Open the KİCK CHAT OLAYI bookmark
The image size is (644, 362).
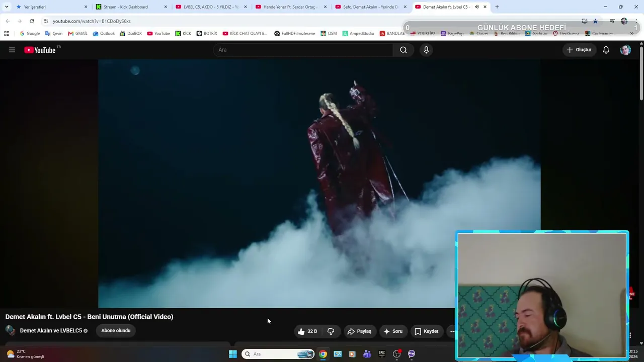pos(245,34)
